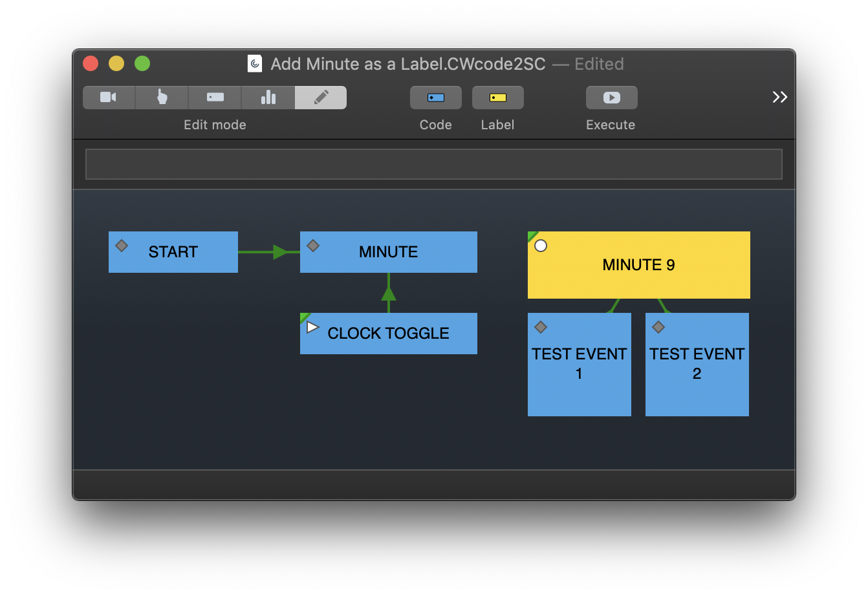The image size is (868, 596).
Task: Select the TEST EVENT 1 button
Action: point(580,365)
